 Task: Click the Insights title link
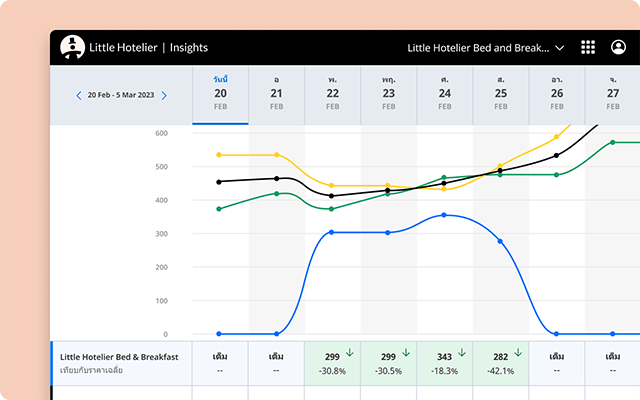tap(189, 47)
